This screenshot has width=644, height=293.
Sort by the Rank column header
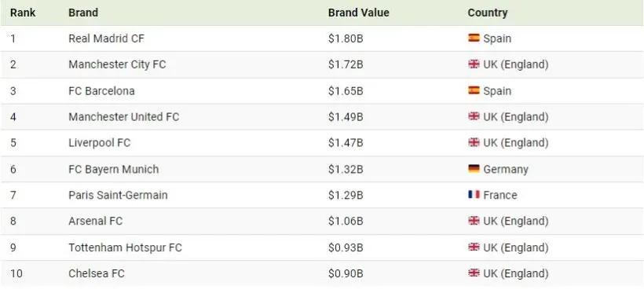(23, 13)
